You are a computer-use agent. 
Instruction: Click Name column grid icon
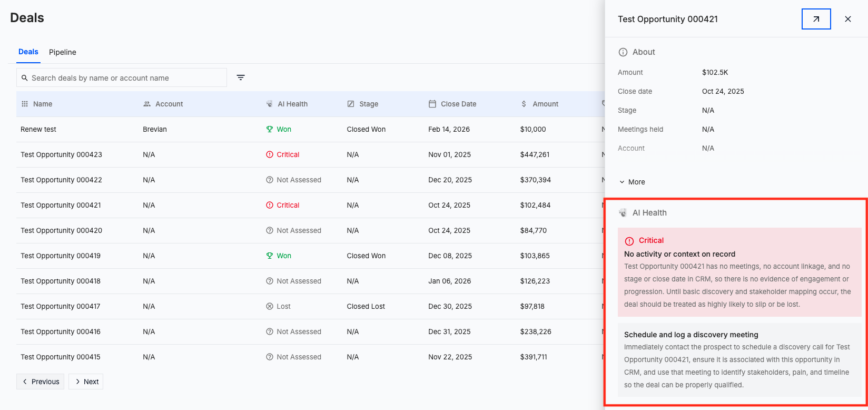tap(25, 104)
